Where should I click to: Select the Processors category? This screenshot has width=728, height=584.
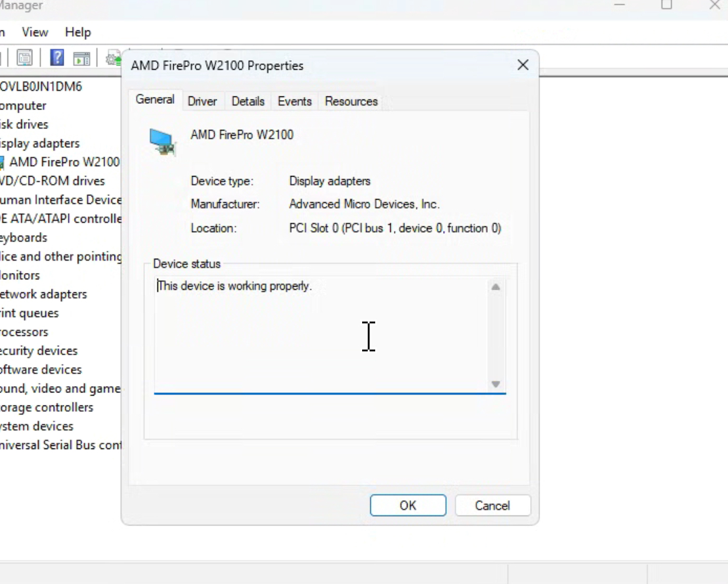[x=24, y=332]
